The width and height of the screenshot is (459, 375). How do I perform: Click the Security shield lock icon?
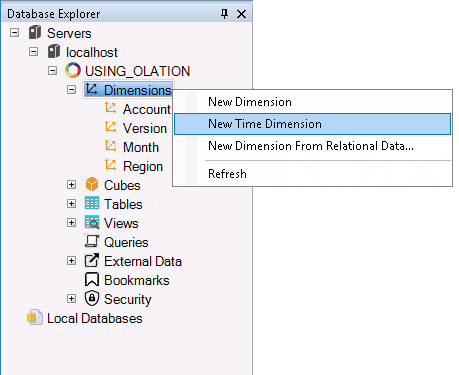[x=92, y=298]
